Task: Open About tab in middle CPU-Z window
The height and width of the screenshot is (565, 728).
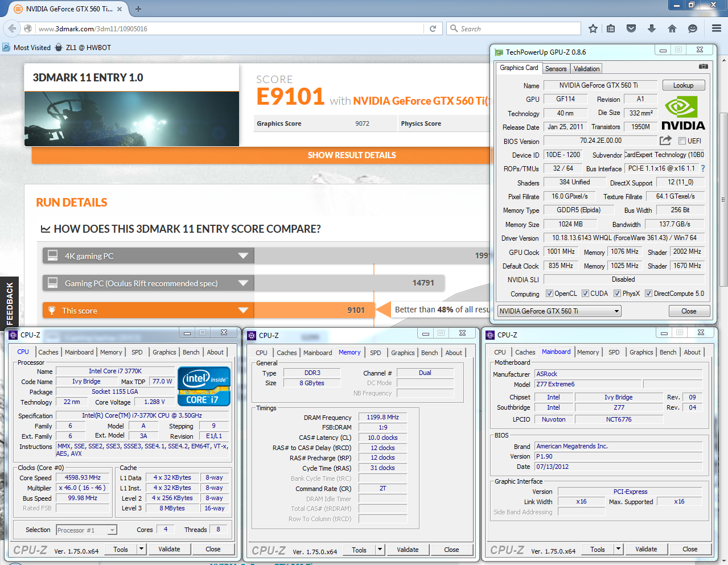Action: point(454,353)
